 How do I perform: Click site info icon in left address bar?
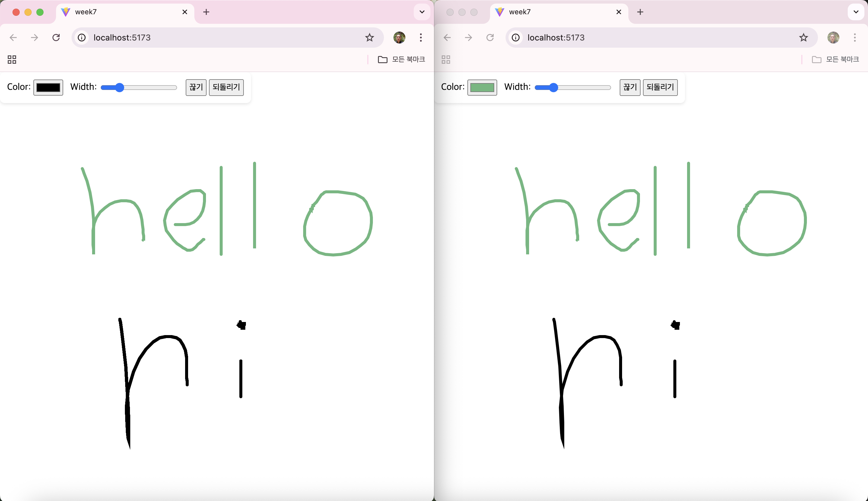coord(82,38)
